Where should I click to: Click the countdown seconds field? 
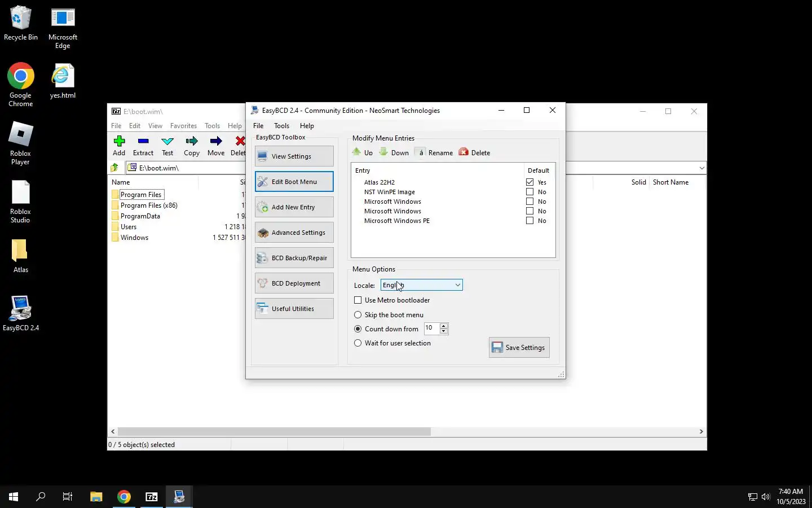(432, 329)
